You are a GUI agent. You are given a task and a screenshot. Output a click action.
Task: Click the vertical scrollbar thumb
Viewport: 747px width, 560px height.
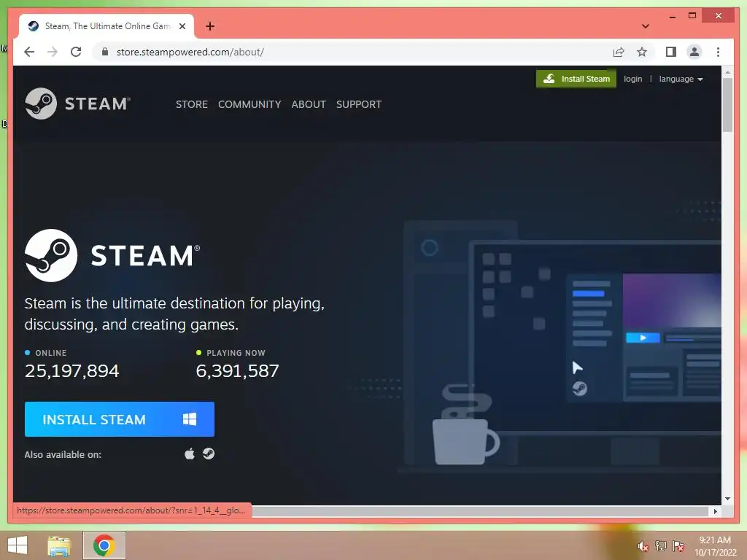pos(727,105)
